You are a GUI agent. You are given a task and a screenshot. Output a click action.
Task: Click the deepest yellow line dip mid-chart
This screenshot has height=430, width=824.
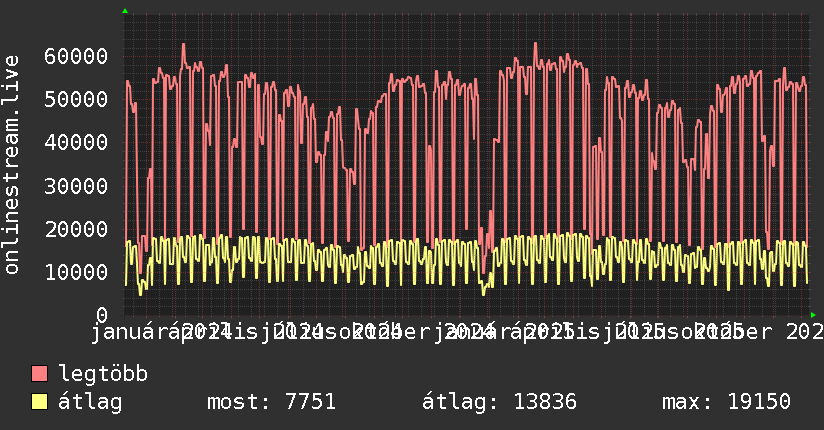483,293
